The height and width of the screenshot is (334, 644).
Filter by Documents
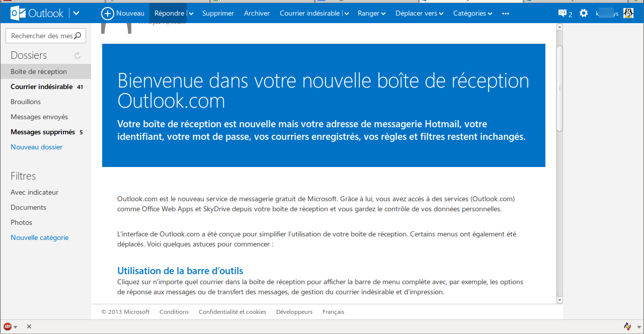(28, 207)
